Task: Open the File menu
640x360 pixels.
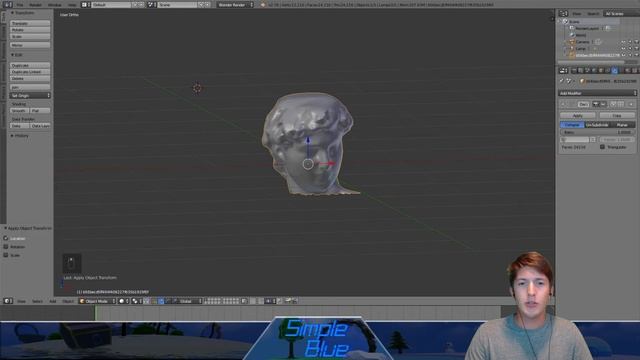Action: [x=20, y=5]
